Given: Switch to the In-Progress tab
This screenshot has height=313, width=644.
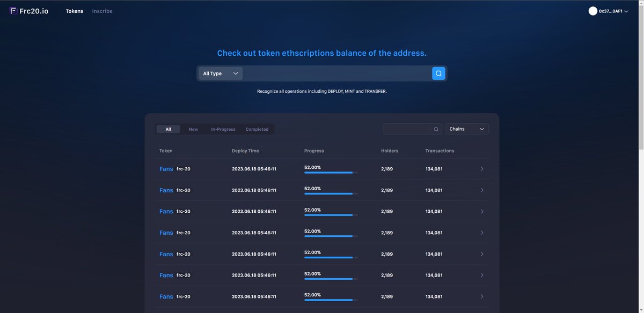Looking at the screenshot, I should click(223, 129).
